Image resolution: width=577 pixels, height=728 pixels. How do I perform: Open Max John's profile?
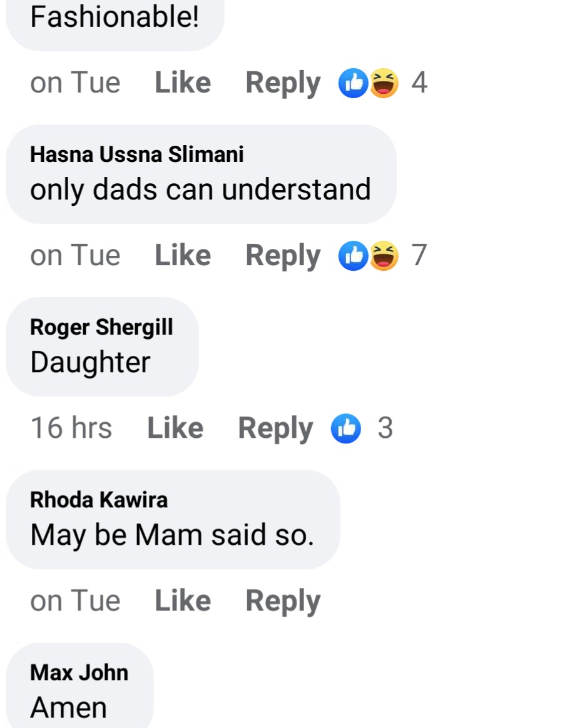click(x=79, y=672)
